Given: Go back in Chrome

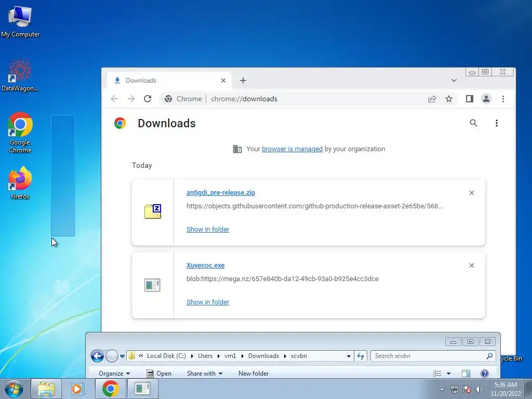Looking at the screenshot, I should pyautogui.click(x=114, y=99).
